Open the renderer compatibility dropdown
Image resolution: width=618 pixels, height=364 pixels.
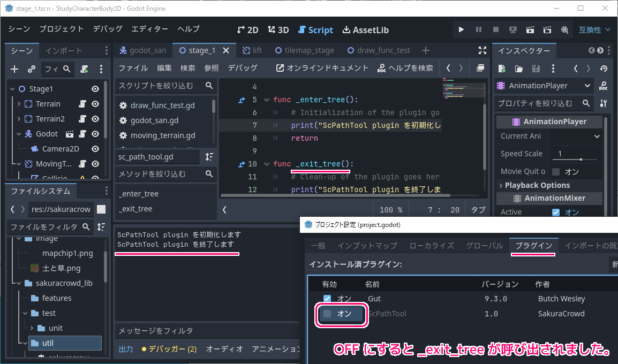pos(594,29)
